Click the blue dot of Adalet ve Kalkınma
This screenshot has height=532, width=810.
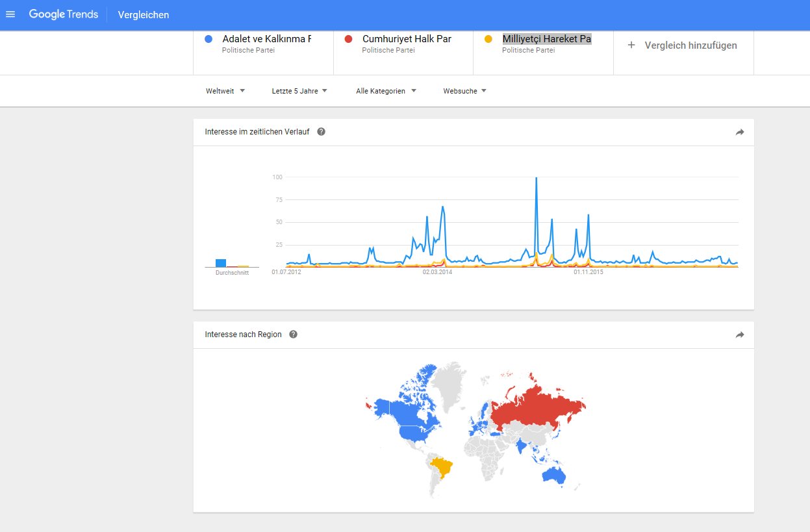tap(209, 39)
